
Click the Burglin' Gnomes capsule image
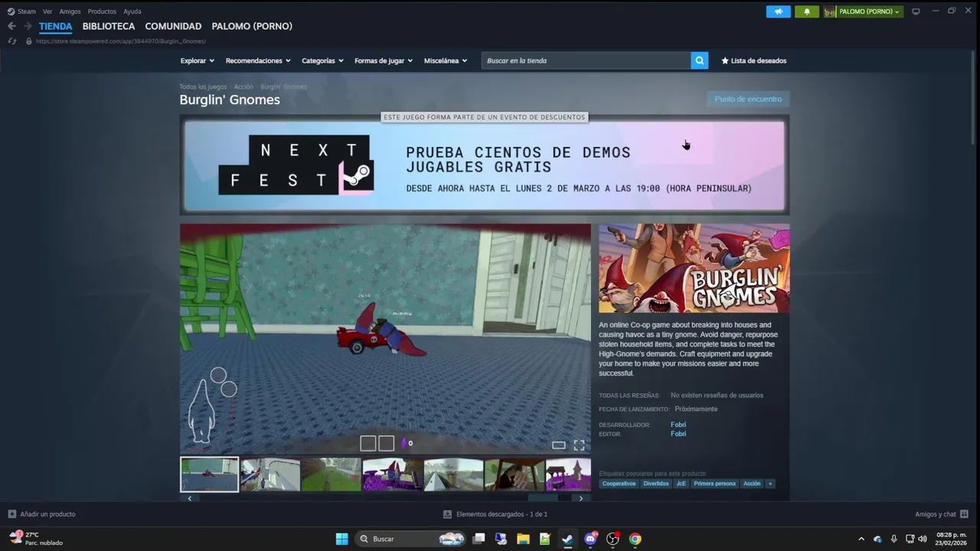click(694, 268)
